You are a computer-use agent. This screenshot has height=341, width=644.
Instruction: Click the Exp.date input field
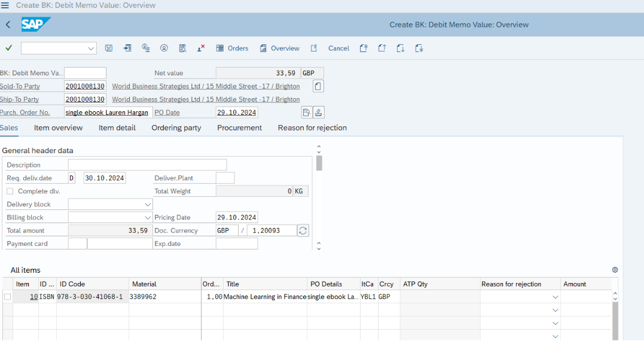(x=237, y=243)
